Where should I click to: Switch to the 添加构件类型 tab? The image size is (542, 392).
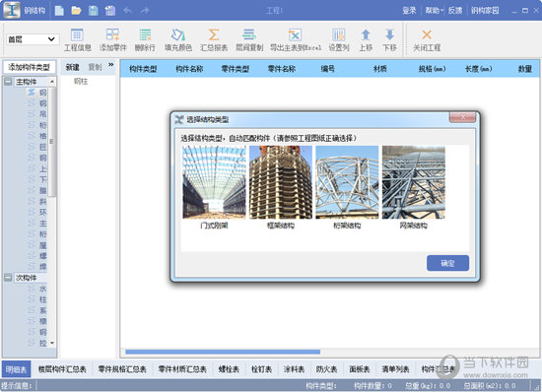[30, 67]
